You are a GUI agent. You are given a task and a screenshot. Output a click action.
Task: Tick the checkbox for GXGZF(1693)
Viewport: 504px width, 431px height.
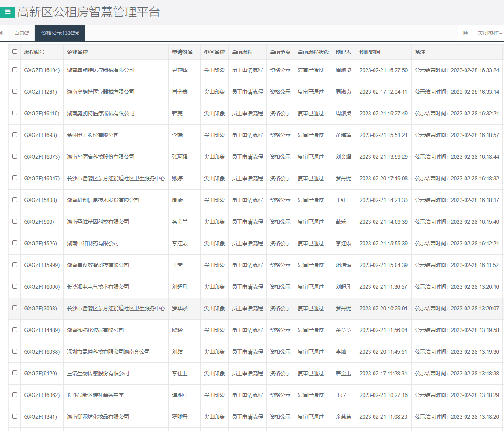coord(15,135)
